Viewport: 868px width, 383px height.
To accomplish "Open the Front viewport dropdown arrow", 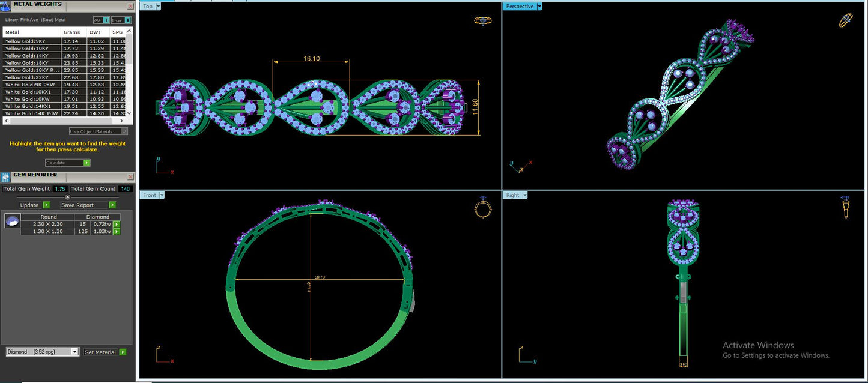I will (x=162, y=195).
